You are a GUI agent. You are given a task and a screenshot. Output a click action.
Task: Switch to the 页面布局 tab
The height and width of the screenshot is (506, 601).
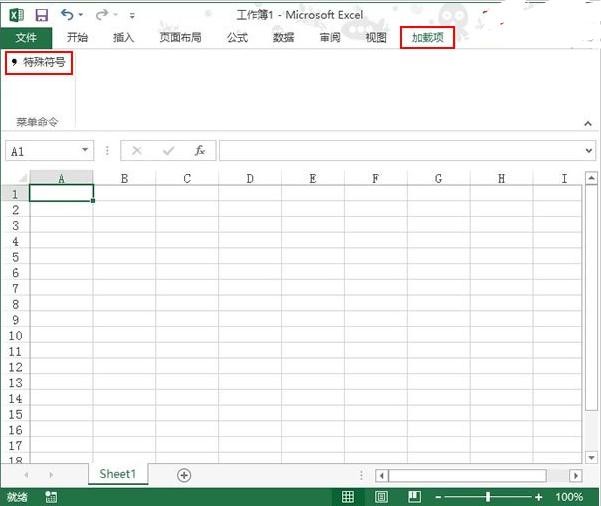click(180, 37)
